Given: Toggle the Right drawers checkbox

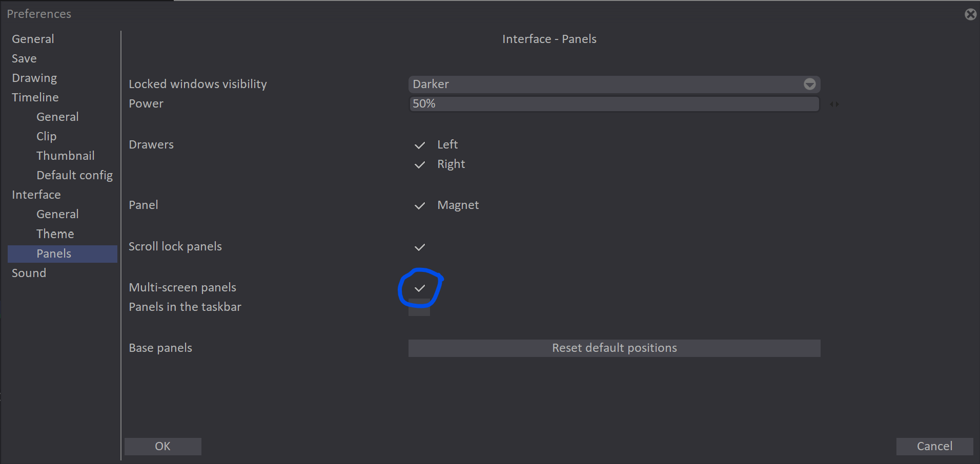Looking at the screenshot, I should click(419, 164).
